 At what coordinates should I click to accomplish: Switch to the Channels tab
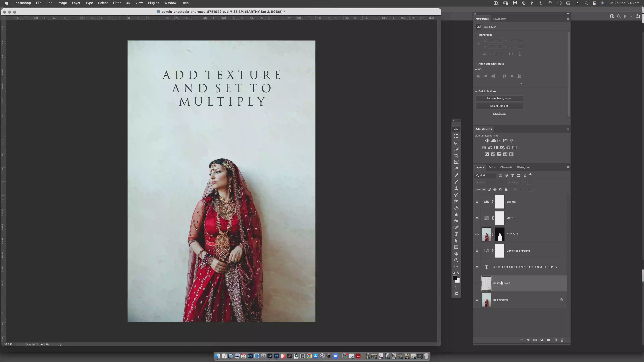click(506, 167)
